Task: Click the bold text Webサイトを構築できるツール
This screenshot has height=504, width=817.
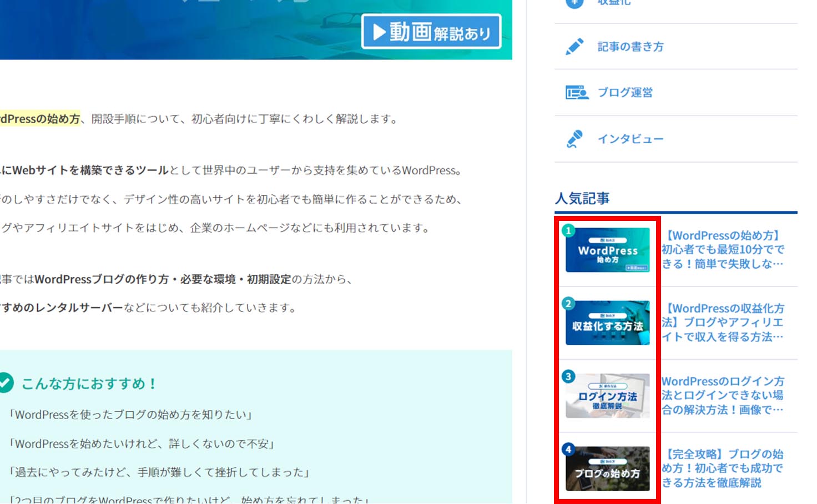Action: pos(90,170)
